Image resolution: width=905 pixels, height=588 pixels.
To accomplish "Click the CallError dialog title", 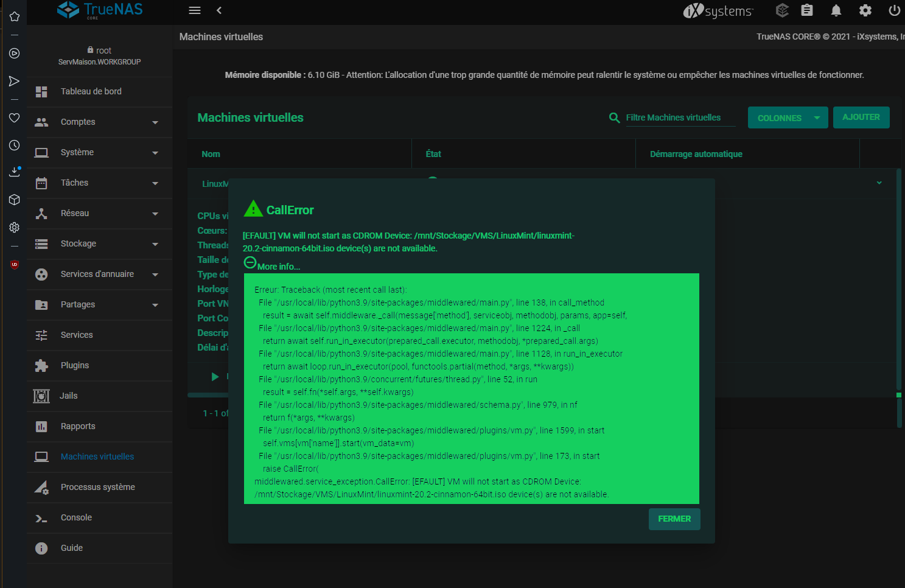I will (290, 210).
